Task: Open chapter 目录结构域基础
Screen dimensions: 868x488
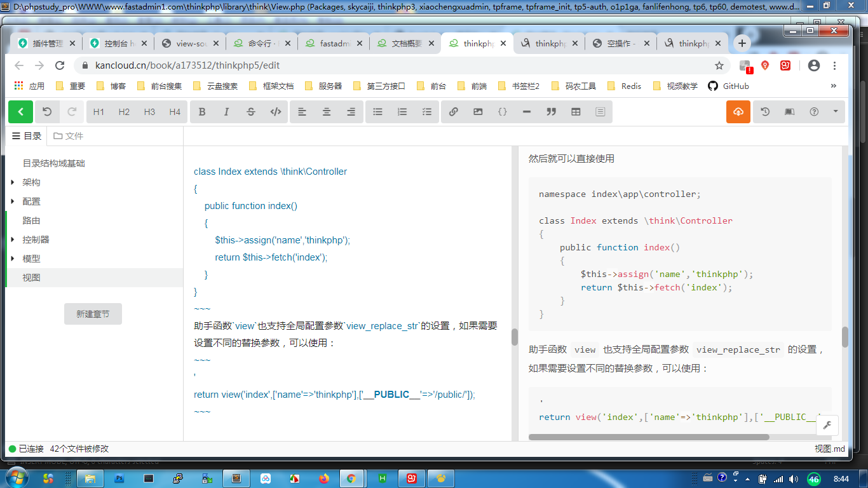Action: pyautogui.click(x=54, y=163)
